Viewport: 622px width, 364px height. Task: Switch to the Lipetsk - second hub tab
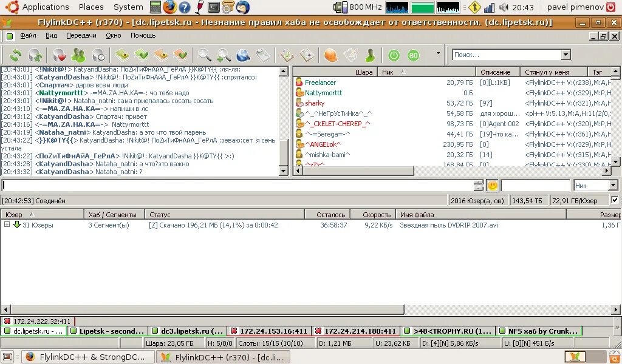click(x=108, y=331)
